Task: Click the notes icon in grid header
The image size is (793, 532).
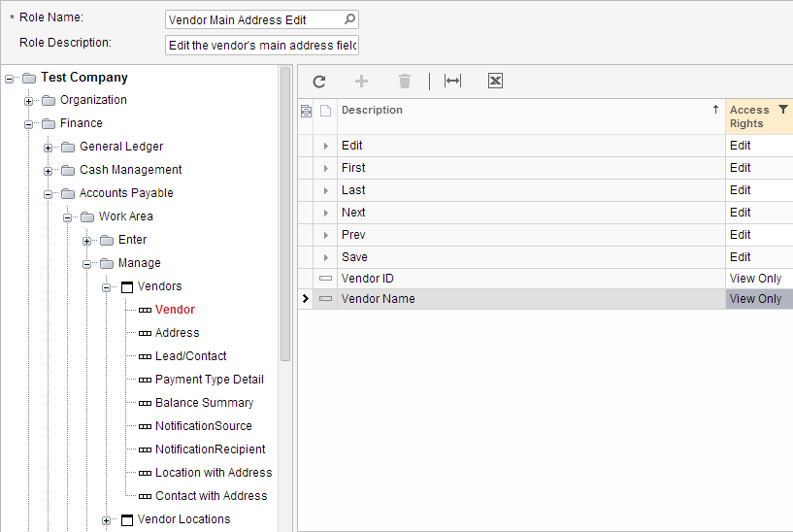Action: 307,111
